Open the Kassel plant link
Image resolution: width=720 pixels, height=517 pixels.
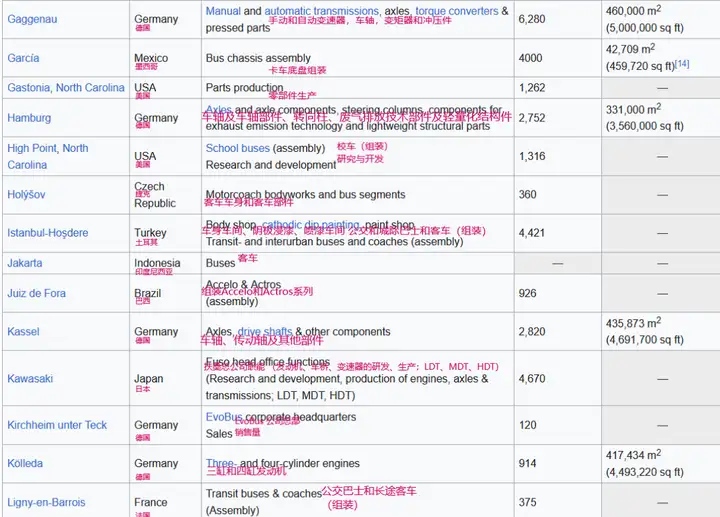click(x=23, y=332)
